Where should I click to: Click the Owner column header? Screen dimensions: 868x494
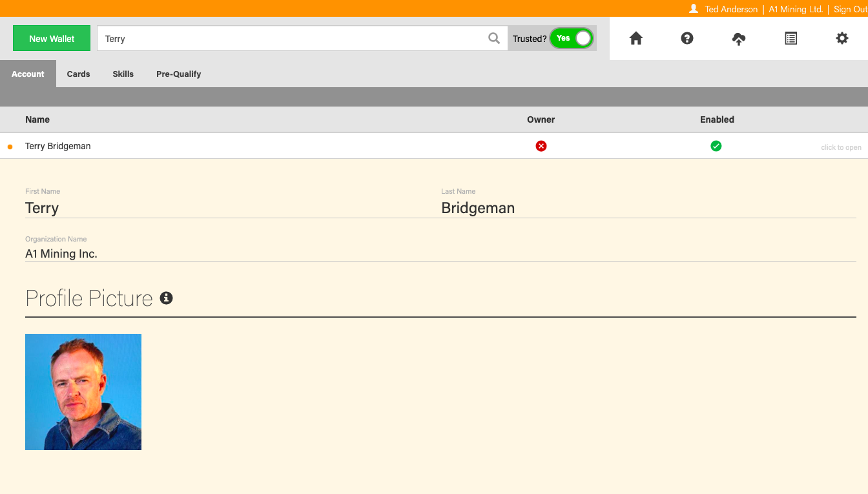point(541,119)
